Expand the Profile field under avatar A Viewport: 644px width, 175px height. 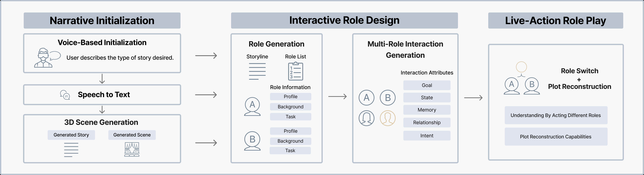[290, 96]
